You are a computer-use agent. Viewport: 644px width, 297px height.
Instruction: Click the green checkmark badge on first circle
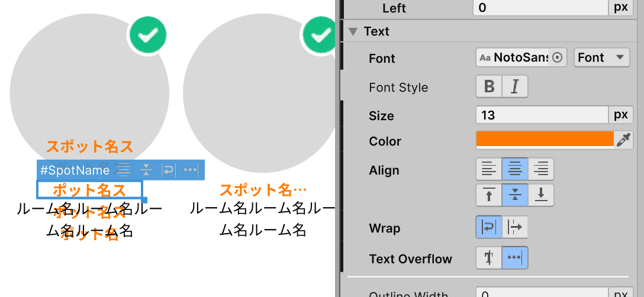coord(147,34)
